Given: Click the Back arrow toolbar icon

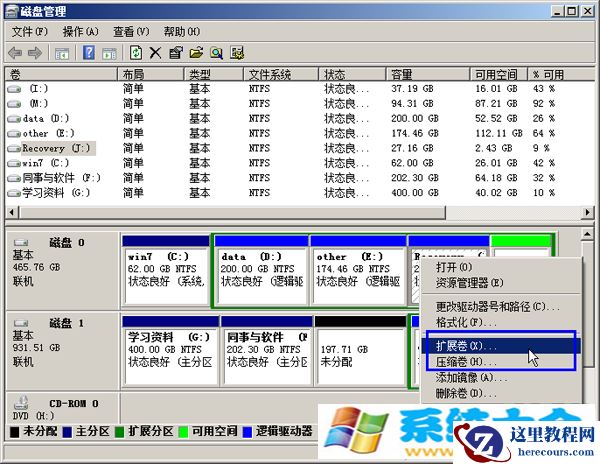Looking at the screenshot, I should tap(15, 53).
